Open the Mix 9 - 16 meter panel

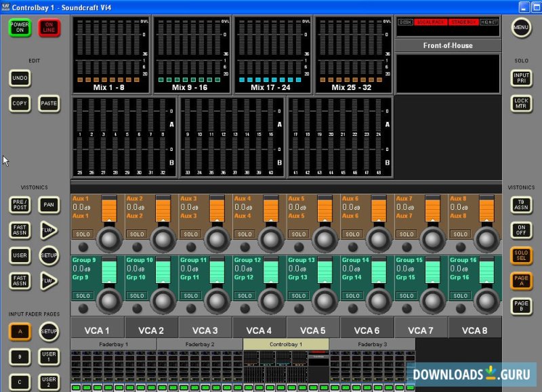(192, 55)
